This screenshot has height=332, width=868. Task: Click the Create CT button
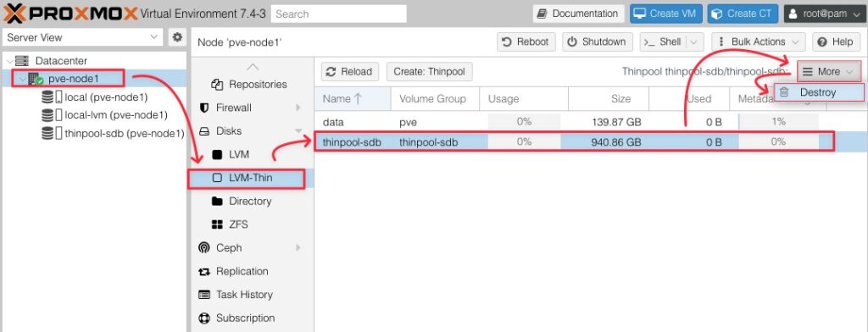tap(743, 14)
